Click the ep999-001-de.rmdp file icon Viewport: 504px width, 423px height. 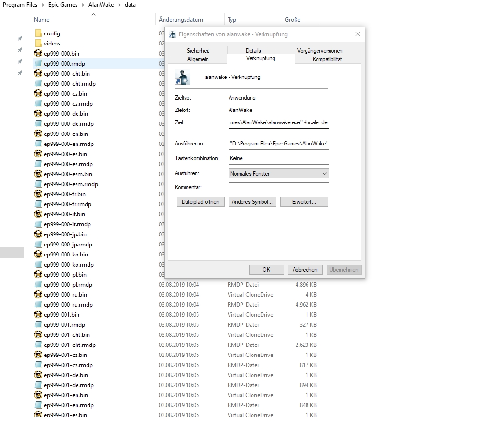pos(38,385)
